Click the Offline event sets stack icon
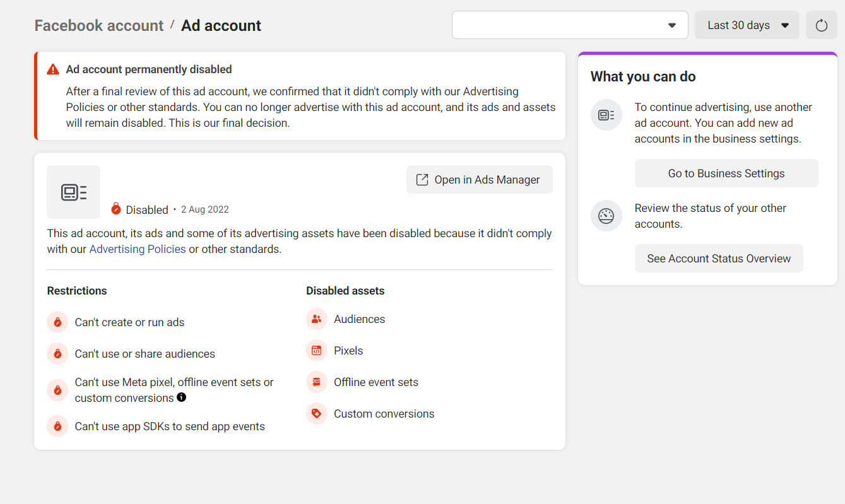This screenshot has height=504, width=845. (x=317, y=382)
